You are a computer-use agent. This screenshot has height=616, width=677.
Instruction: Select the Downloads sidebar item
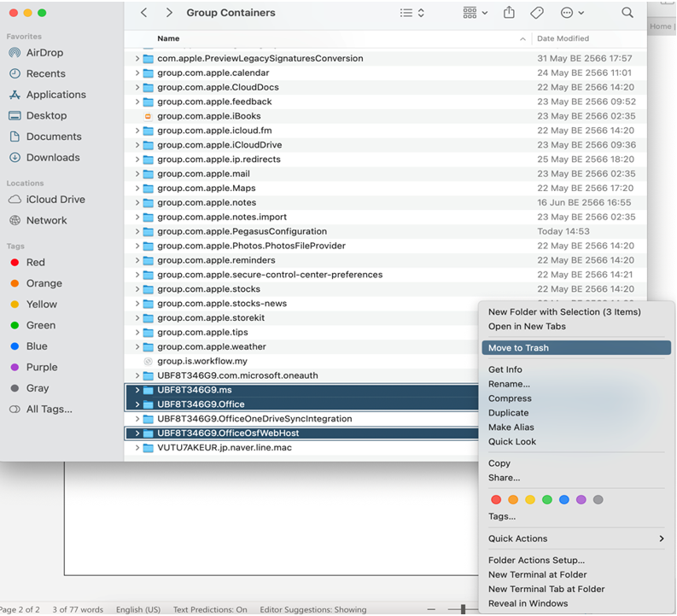click(x=53, y=158)
